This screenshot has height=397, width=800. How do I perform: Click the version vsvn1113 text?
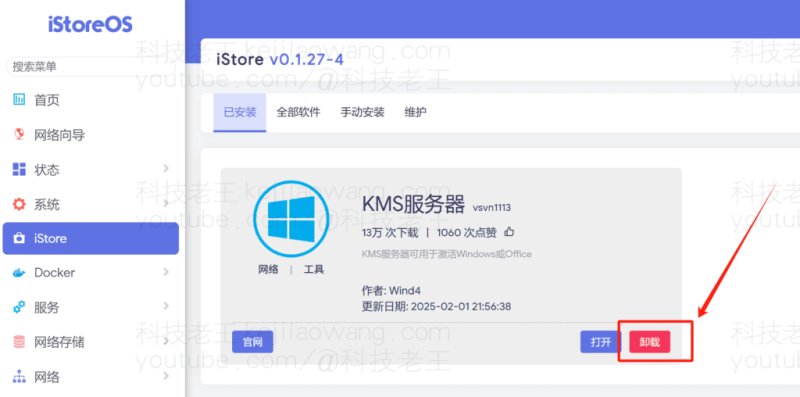(492, 208)
